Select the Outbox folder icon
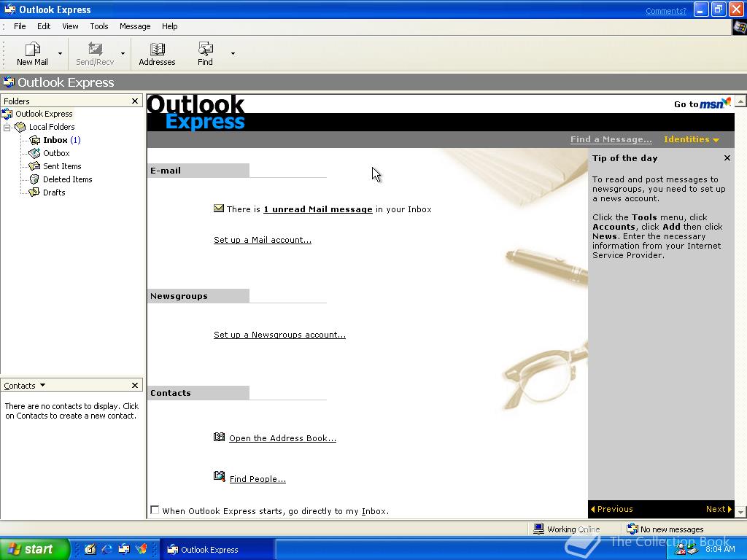Screen dimensions: 747x560 (35, 153)
